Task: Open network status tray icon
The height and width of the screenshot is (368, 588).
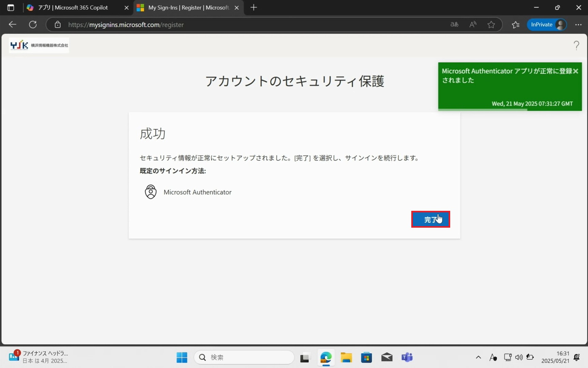Action: 508,357
